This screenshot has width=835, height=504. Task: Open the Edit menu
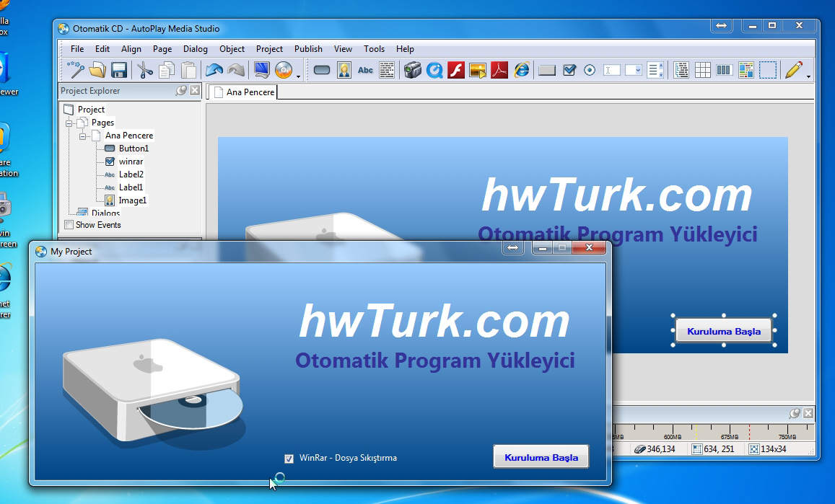(102, 49)
